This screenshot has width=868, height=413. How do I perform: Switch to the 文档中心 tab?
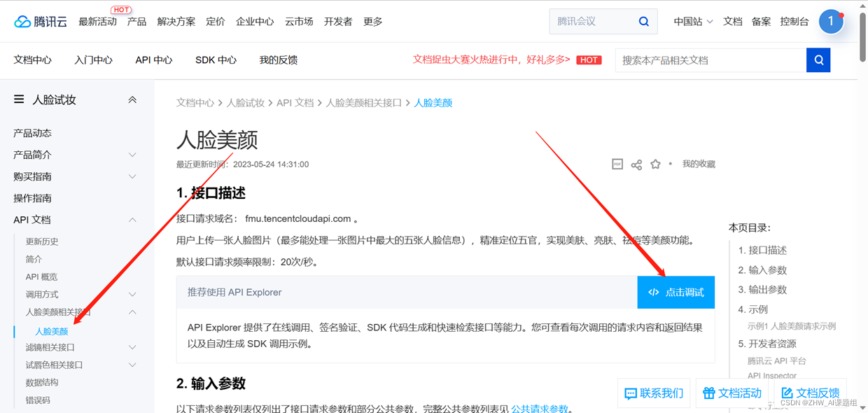[x=32, y=60]
